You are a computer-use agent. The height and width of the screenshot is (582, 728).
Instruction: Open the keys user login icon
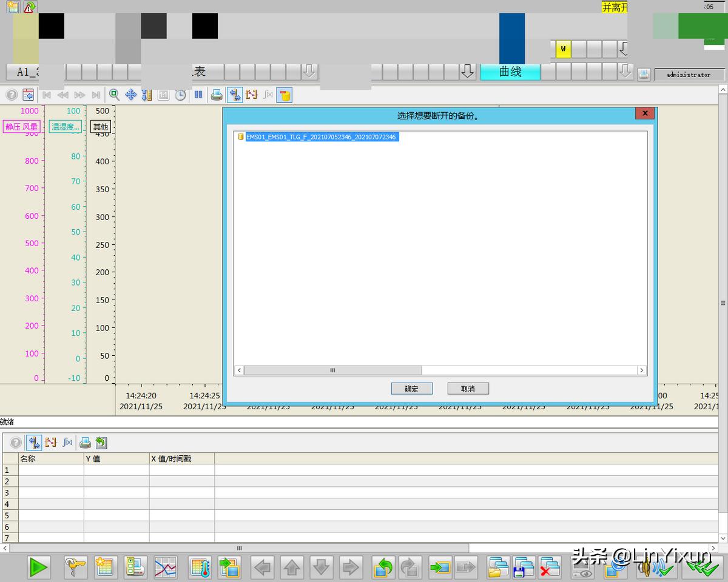click(x=76, y=567)
